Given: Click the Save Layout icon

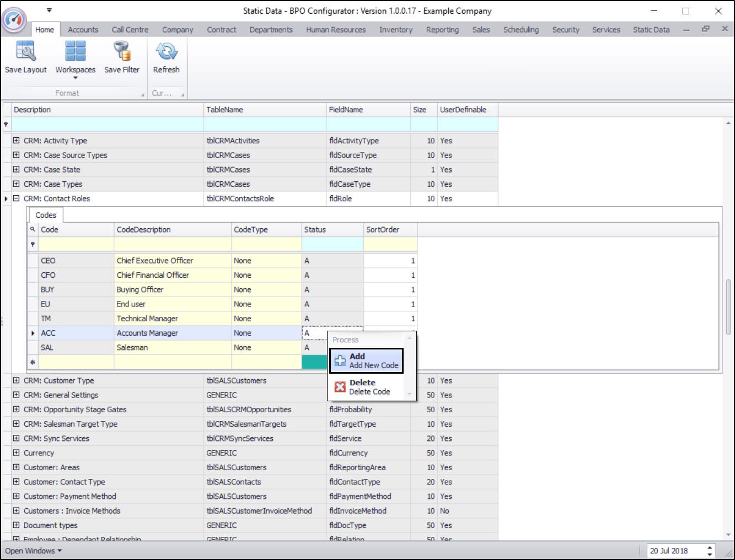Looking at the screenshot, I should pos(25,51).
